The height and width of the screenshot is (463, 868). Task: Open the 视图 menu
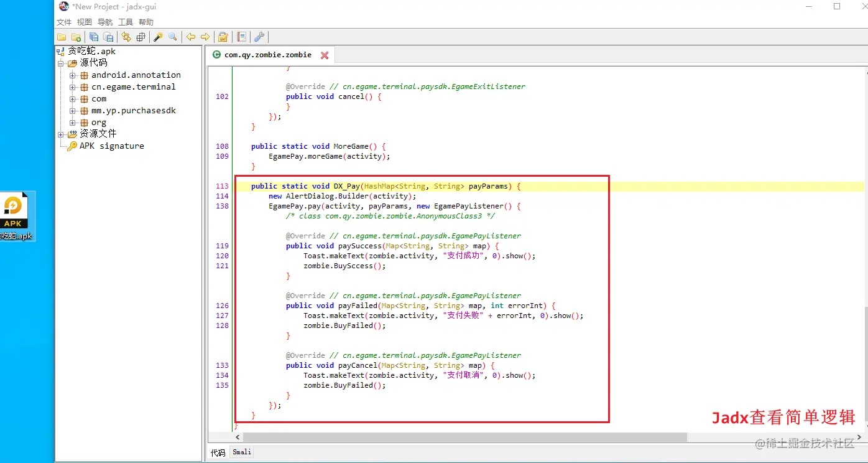pos(85,22)
